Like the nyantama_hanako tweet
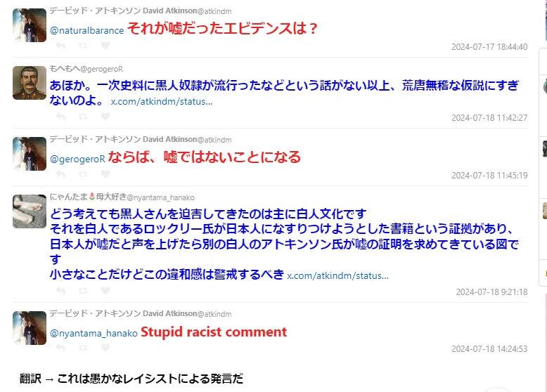 point(105,291)
